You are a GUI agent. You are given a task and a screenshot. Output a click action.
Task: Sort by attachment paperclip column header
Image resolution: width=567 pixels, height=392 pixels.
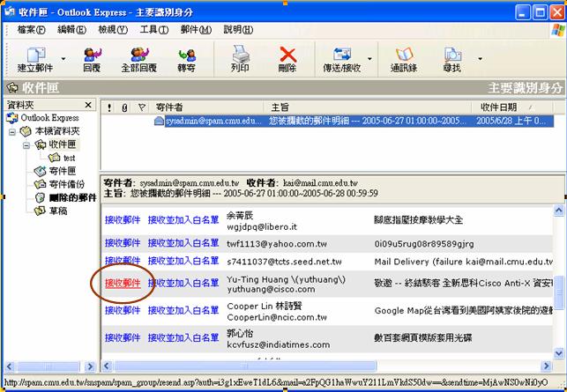click(x=124, y=107)
